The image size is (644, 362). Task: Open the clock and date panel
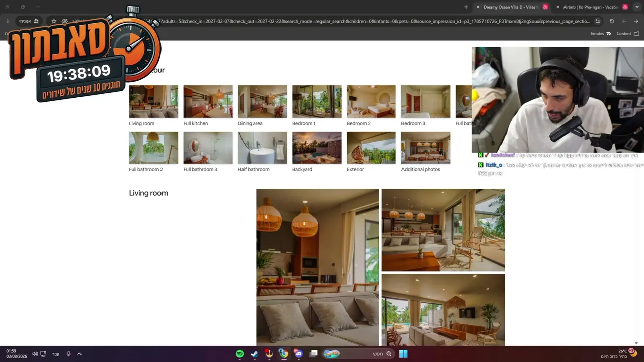[16, 354]
